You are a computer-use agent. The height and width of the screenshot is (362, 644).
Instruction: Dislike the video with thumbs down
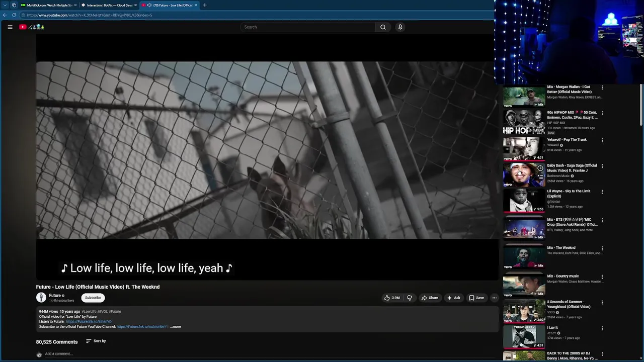[410, 298]
